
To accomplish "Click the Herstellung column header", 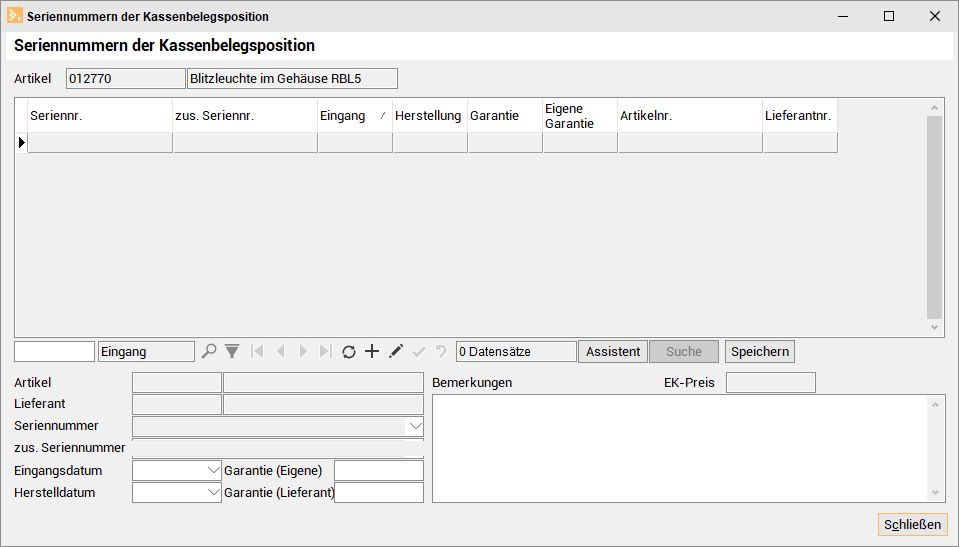I will (x=430, y=116).
